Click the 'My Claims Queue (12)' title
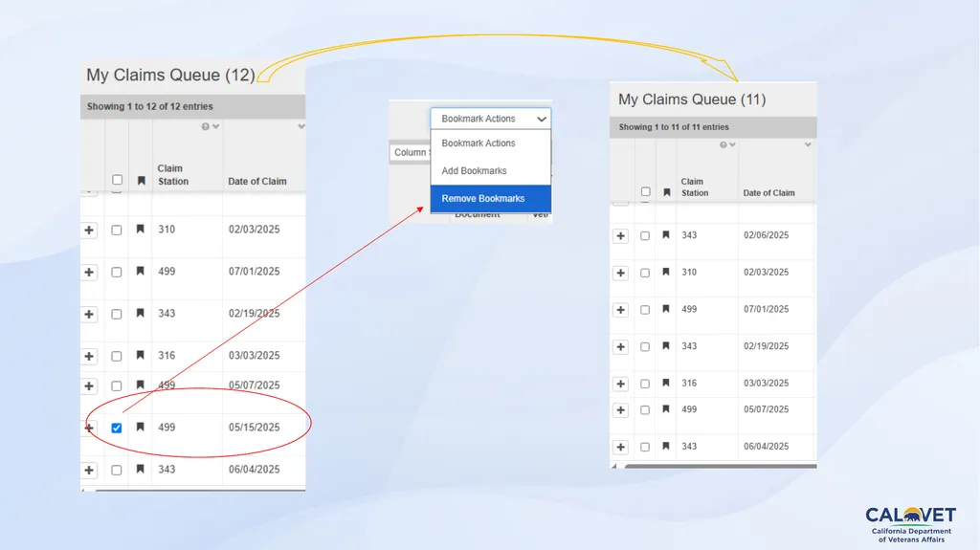Viewport: 980px width, 550px height. click(x=170, y=75)
